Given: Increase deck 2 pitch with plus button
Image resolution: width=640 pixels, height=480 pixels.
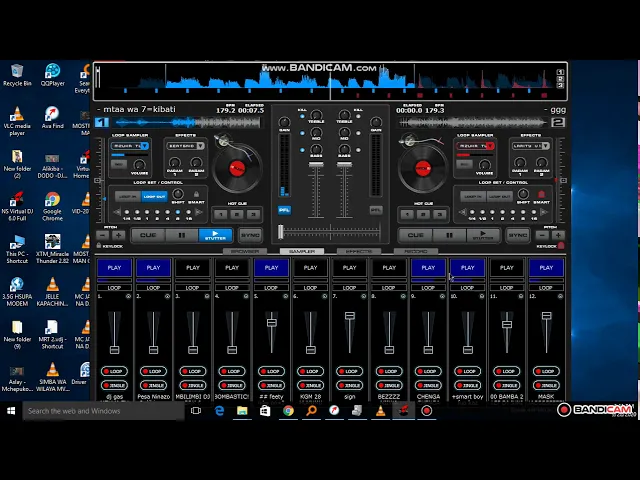Looking at the screenshot, I should tap(558, 236).
